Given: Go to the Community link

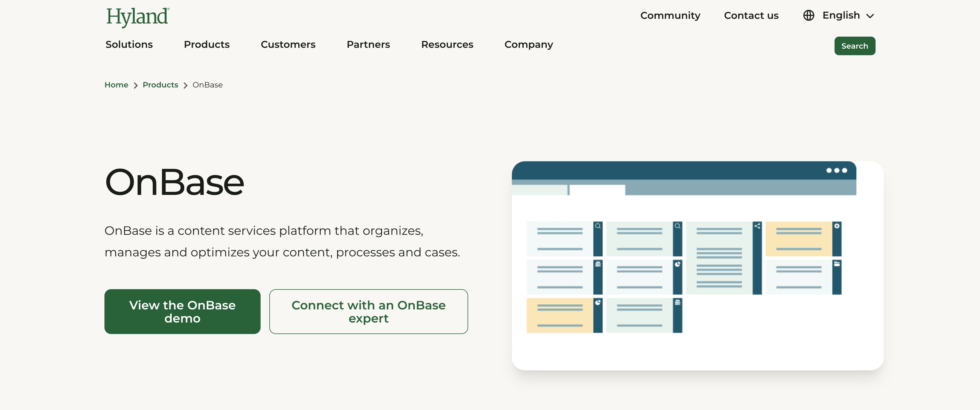Looking at the screenshot, I should click(x=670, y=16).
